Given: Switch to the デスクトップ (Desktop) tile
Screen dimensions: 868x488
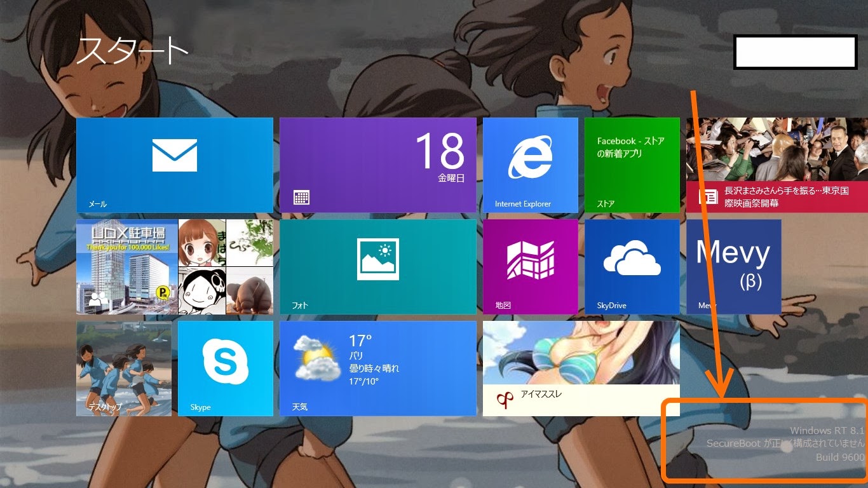Looking at the screenshot, I should 124,369.
